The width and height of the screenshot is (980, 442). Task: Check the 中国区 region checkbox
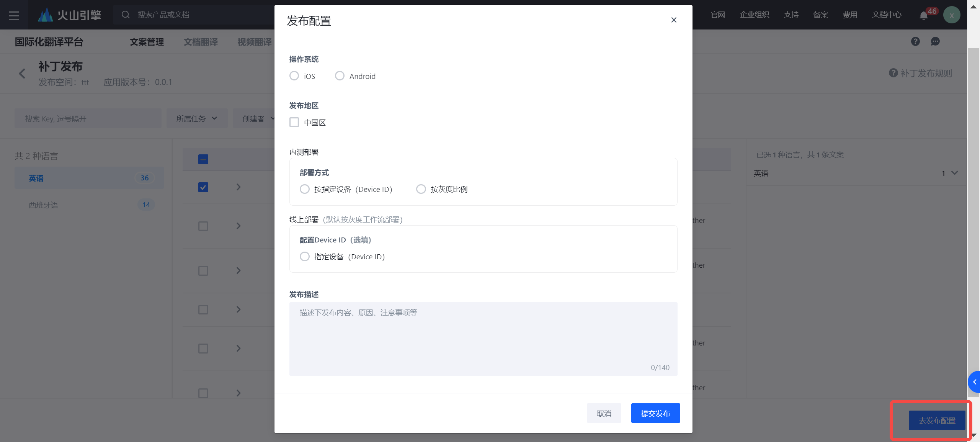tap(294, 122)
